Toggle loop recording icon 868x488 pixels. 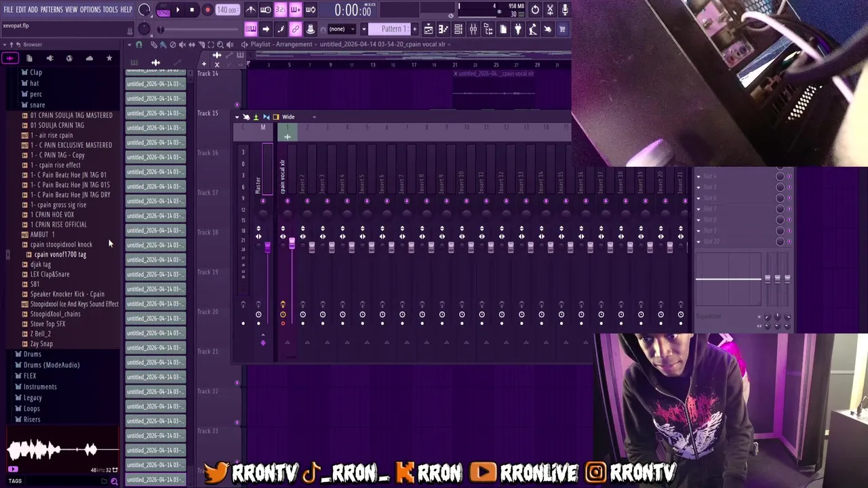[x=311, y=9]
